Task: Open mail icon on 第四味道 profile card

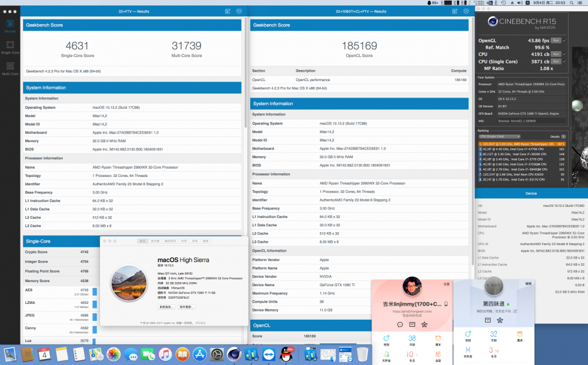Action: 488,320
